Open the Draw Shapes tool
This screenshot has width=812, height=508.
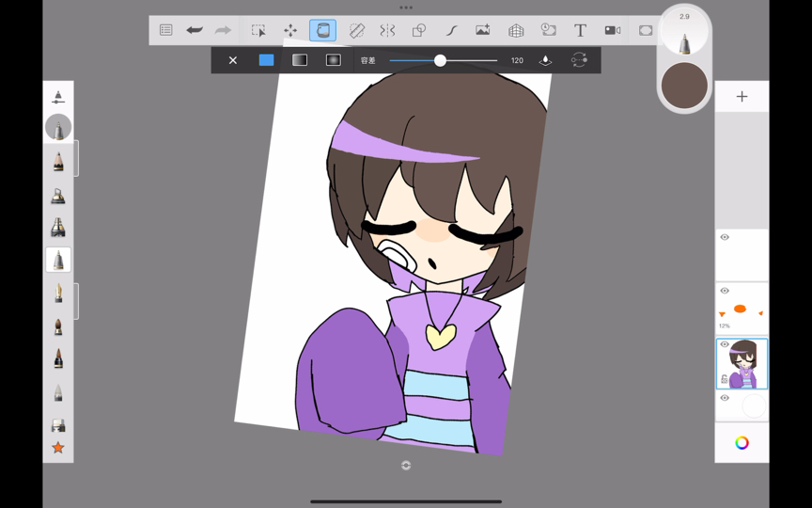(x=419, y=30)
